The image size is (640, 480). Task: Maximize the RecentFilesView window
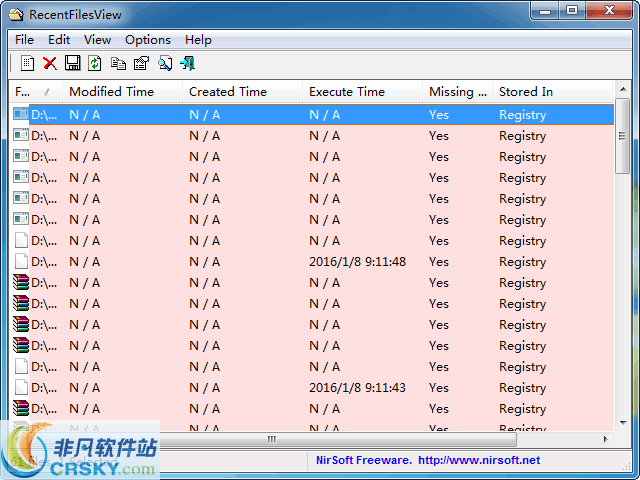572,11
